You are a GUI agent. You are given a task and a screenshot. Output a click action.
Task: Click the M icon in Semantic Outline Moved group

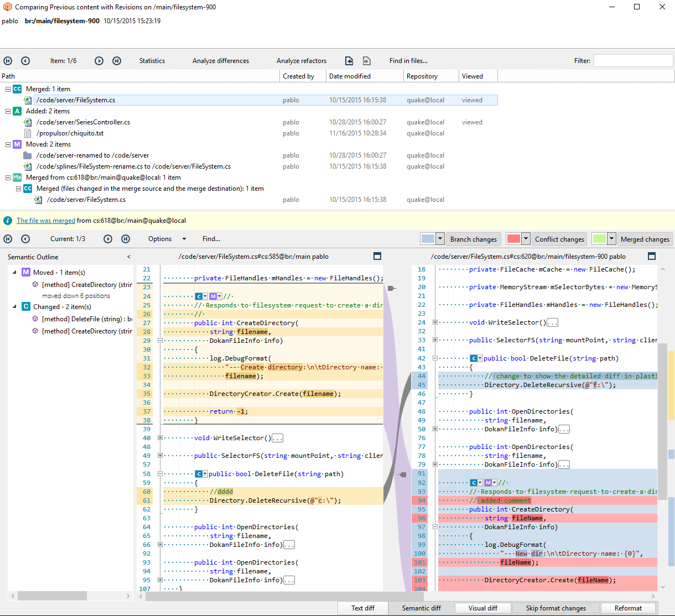pos(26,272)
